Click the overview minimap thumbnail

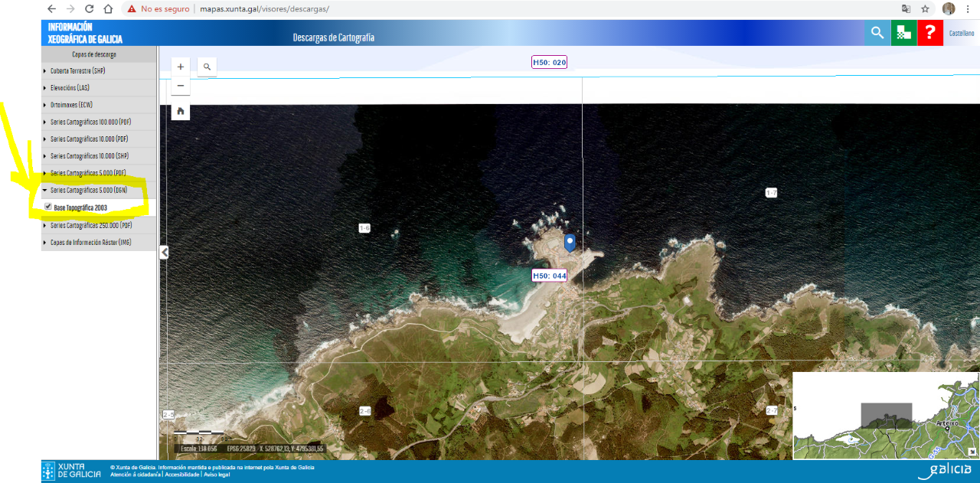tap(885, 416)
